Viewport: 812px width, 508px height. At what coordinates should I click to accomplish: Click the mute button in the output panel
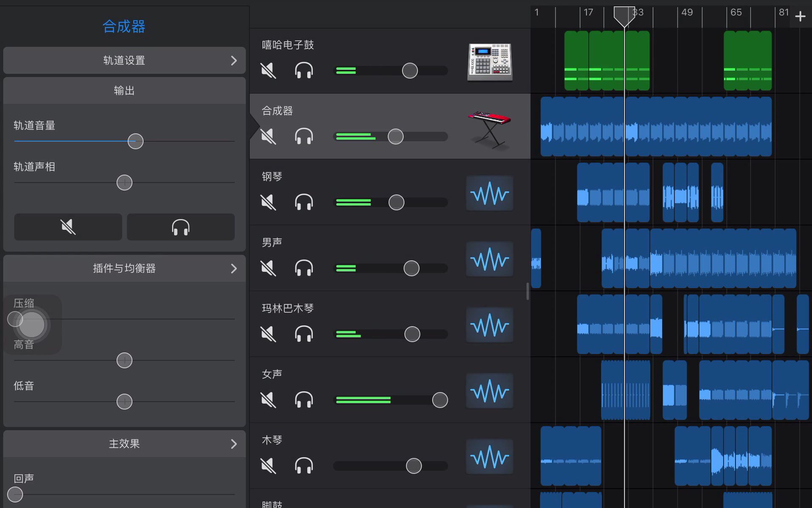68,227
